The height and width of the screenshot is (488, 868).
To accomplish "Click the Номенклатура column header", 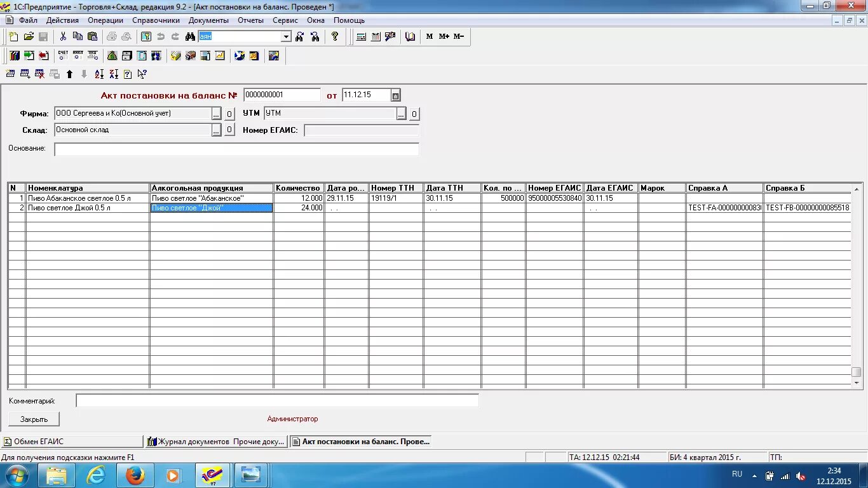I will pos(88,188).
